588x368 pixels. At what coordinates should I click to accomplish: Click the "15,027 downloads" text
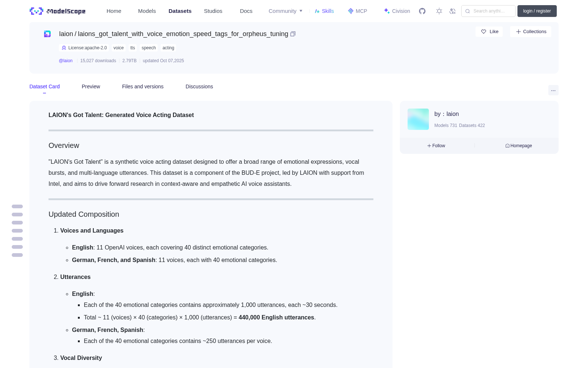tap(98, 61)
